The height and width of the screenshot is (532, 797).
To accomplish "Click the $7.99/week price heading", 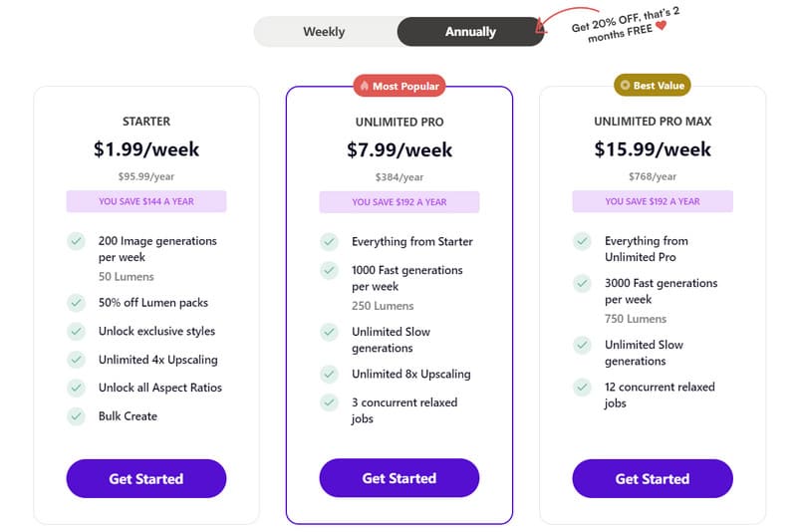I will tap(399, 150).
